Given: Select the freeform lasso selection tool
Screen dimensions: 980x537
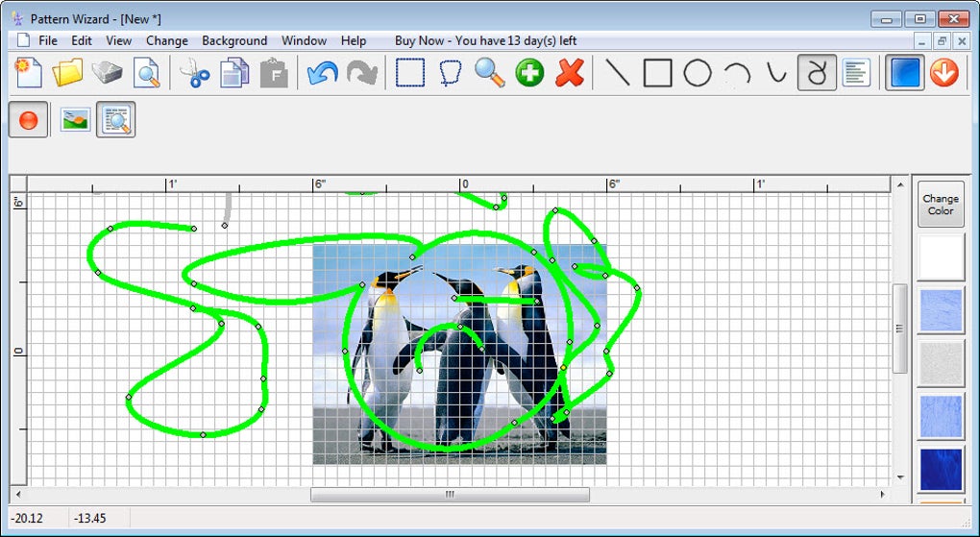Looking at the screenshot, I should pyautogui.click(x=450, y=72).
